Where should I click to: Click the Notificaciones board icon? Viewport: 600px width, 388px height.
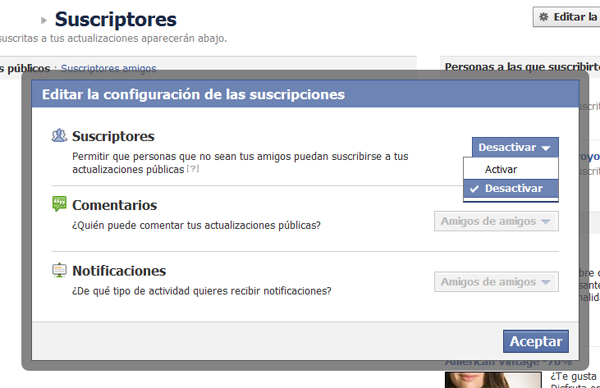[59, 270]
